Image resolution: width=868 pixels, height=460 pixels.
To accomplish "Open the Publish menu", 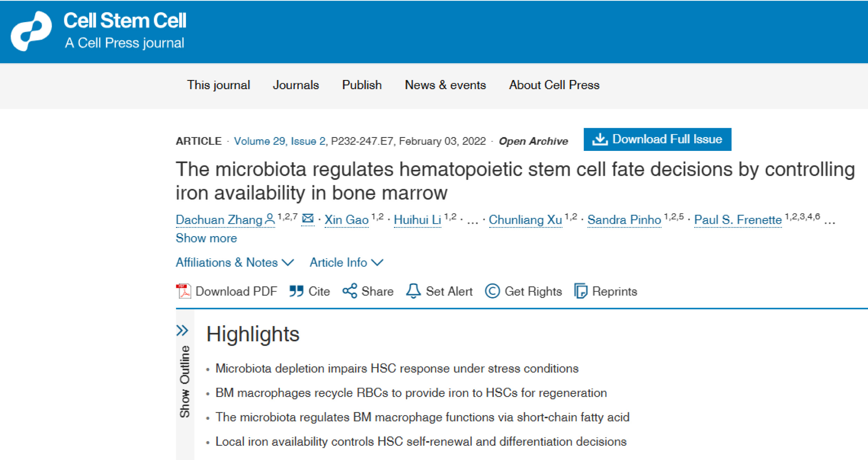I will [x=362, y=85].
